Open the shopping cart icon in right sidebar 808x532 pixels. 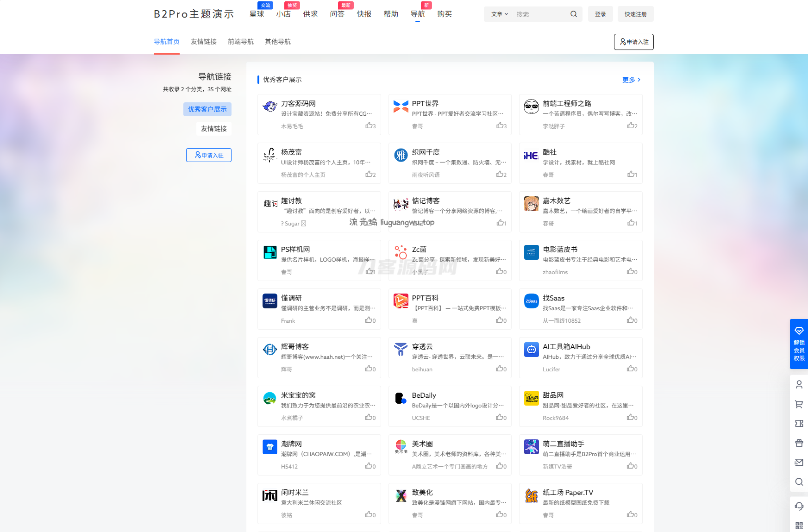point(799,404)
